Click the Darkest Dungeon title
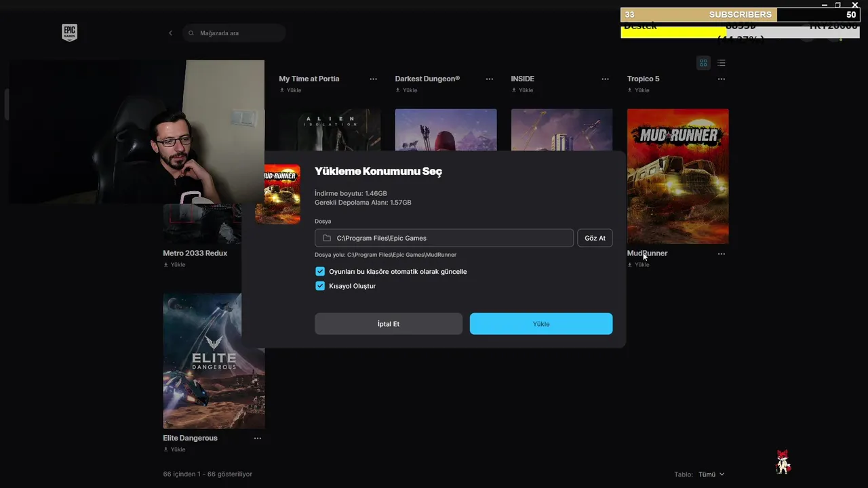 tap(427, 79)
